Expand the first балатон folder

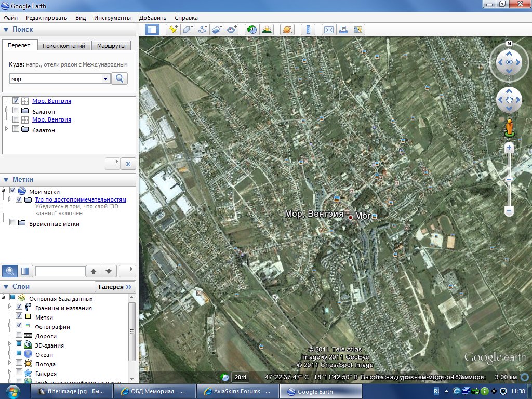pyautogui.click(x=6, y=110)
